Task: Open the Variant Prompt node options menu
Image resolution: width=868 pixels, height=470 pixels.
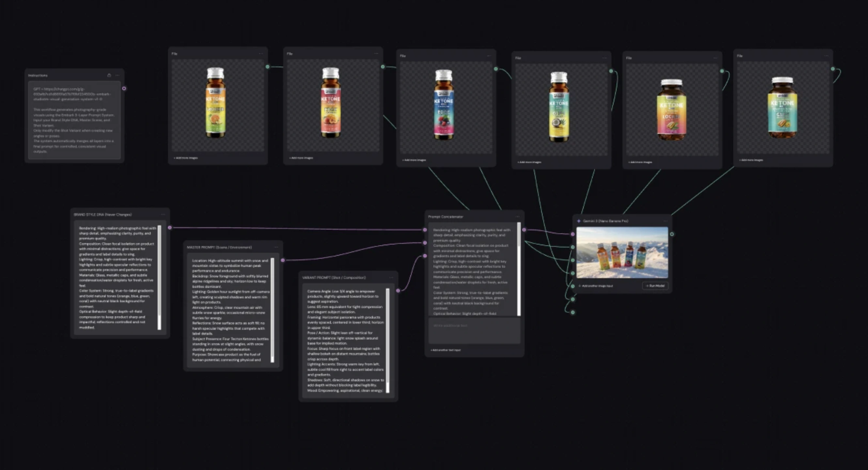Action: click(x=391, y=278)
